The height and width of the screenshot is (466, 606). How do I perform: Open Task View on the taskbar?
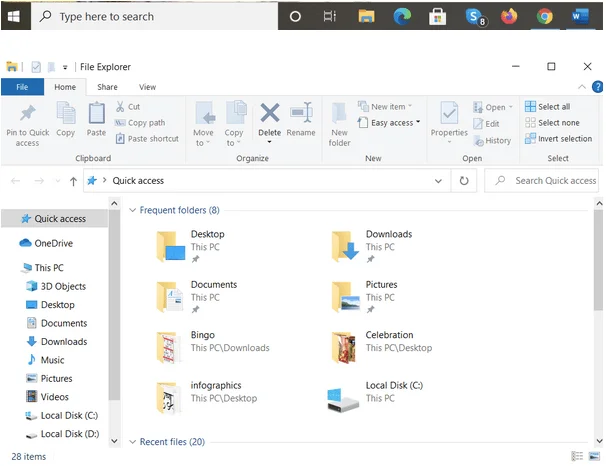coord(330,16)
